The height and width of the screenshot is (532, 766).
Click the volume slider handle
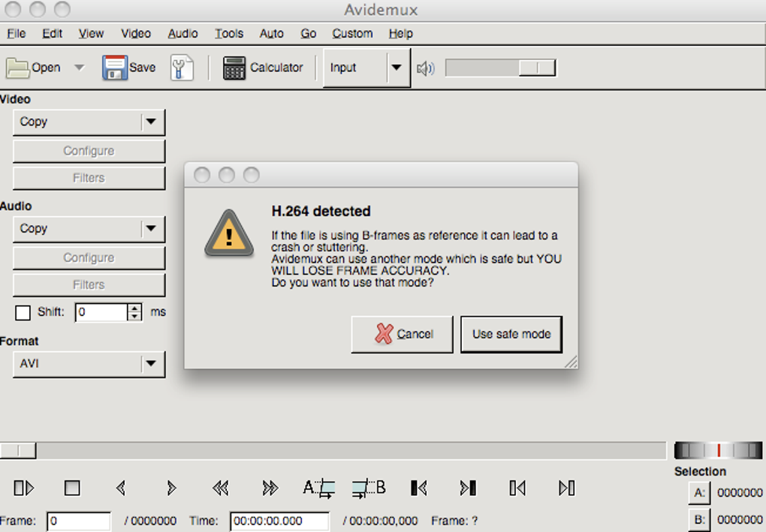537,68
